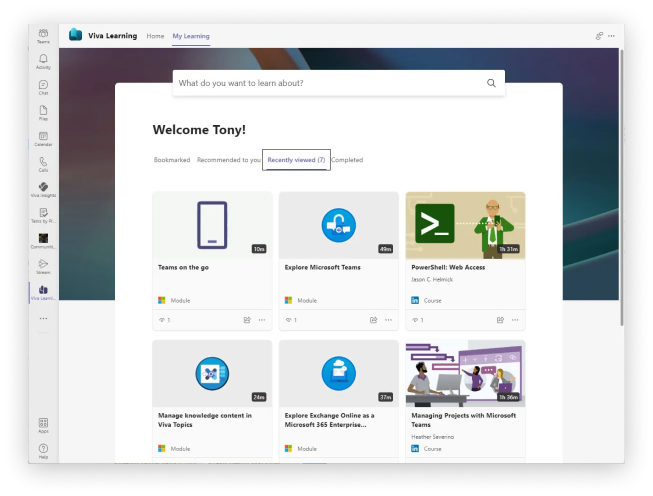Switch to the Completed tab
This screenshot has width=653, height=496.
tap(347, 160)
